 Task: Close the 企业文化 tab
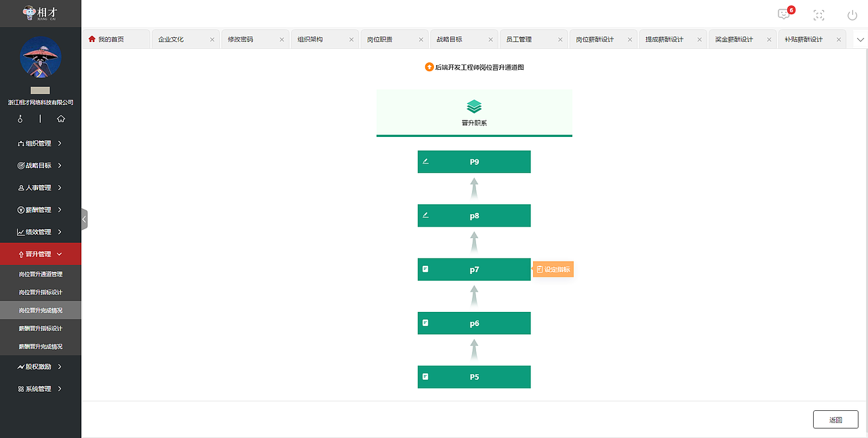(212, 39)
